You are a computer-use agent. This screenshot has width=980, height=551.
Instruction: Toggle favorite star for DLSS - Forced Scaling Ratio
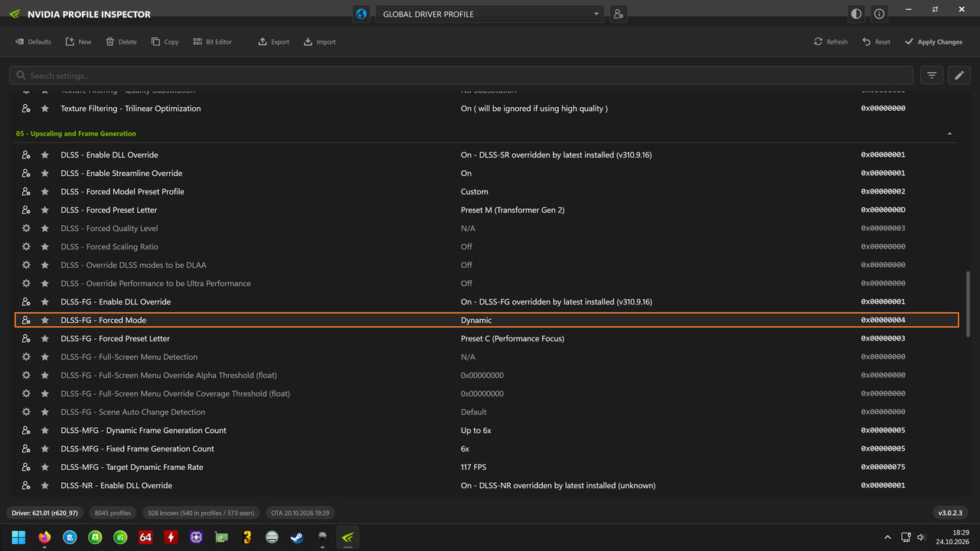point(45,246)
